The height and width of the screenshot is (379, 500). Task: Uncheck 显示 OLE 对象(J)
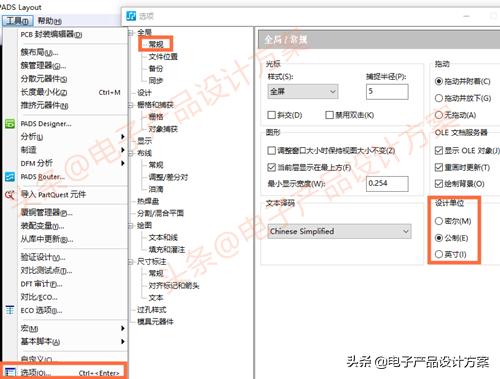click(x=439, y=151)
